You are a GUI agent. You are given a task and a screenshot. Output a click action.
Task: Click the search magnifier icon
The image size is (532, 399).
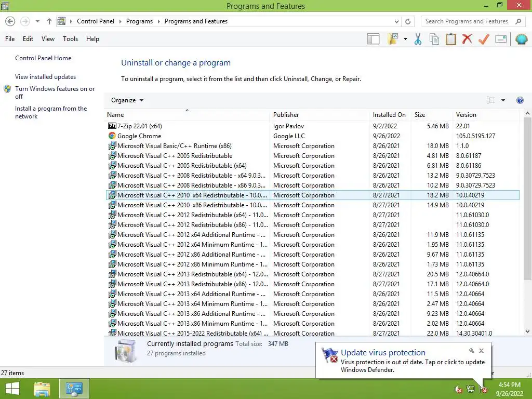[x=518, y=21]
